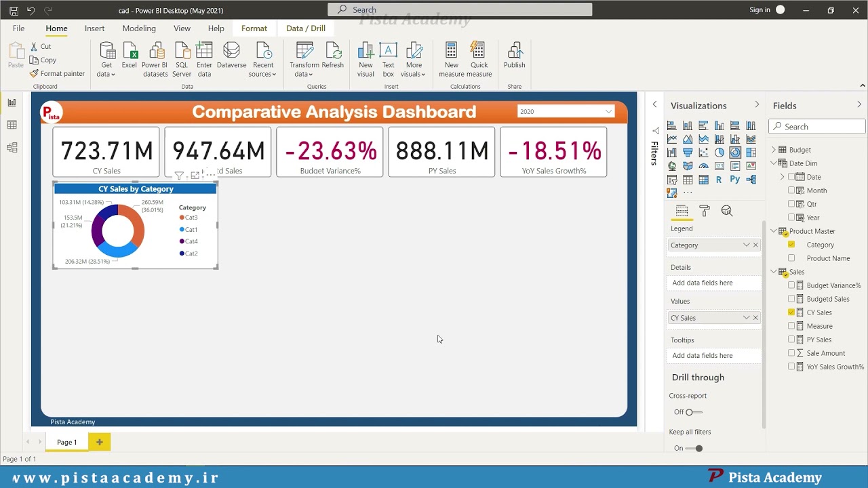Click Sign in at top right
Screen dimensions: 868x488
pos(759,10)
